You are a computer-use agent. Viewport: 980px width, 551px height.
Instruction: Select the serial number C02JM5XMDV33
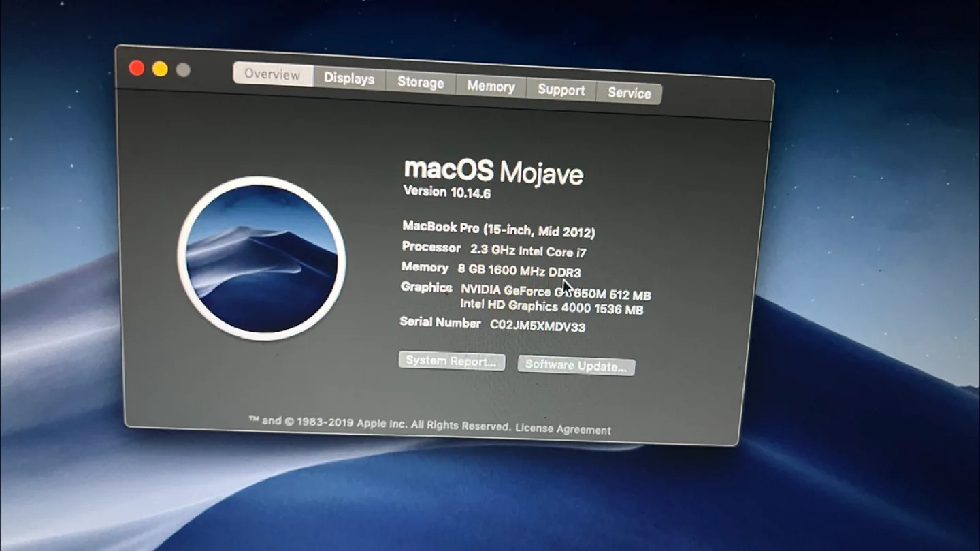click(x=538, y=326)
